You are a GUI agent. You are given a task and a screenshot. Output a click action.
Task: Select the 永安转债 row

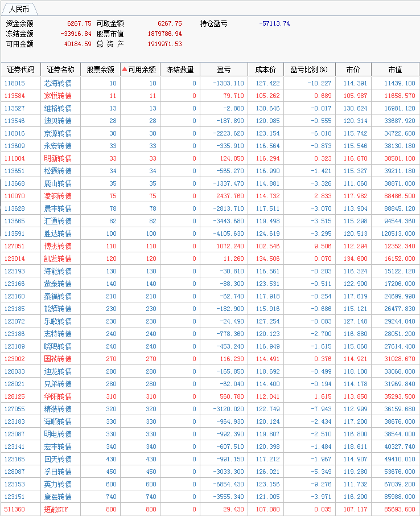click(210, 146)
